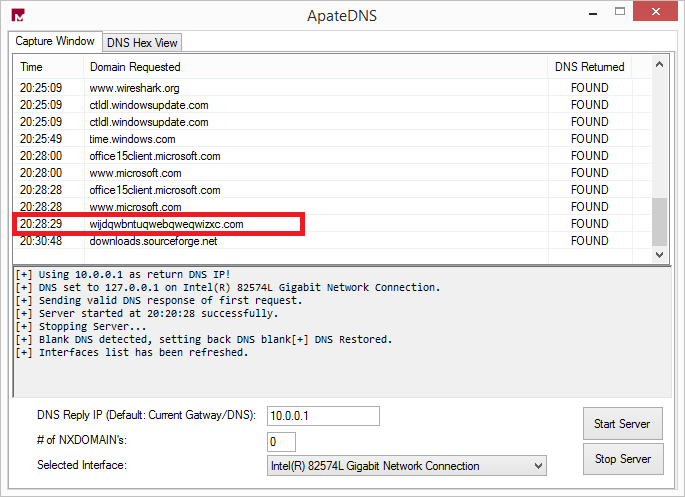Viewport: 685px width, 497px height.
Task: Maximize the ApateDNS window
Action: pyautogui.click(x=620, y=12)
